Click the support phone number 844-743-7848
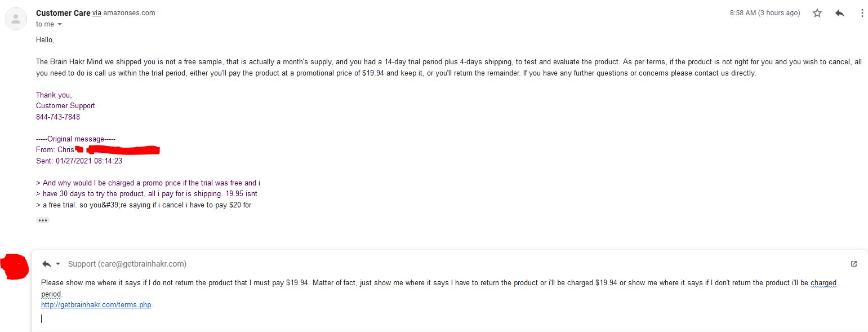This screenshot has height=332, width=868. (58, 117)
